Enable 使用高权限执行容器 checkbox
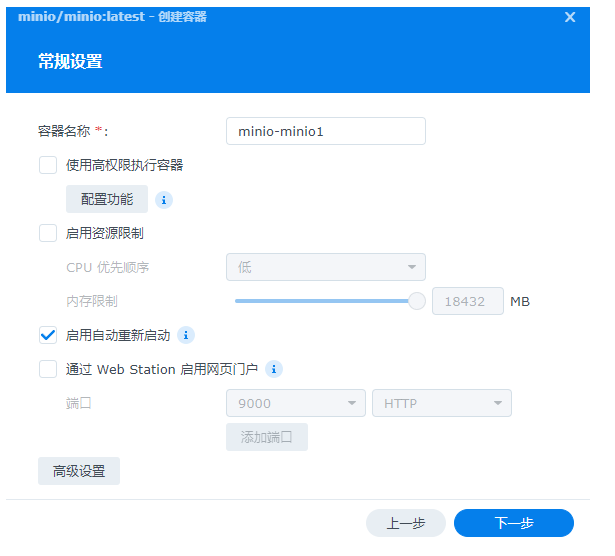This screenshot has width=615, height=556. click(48, 165)
